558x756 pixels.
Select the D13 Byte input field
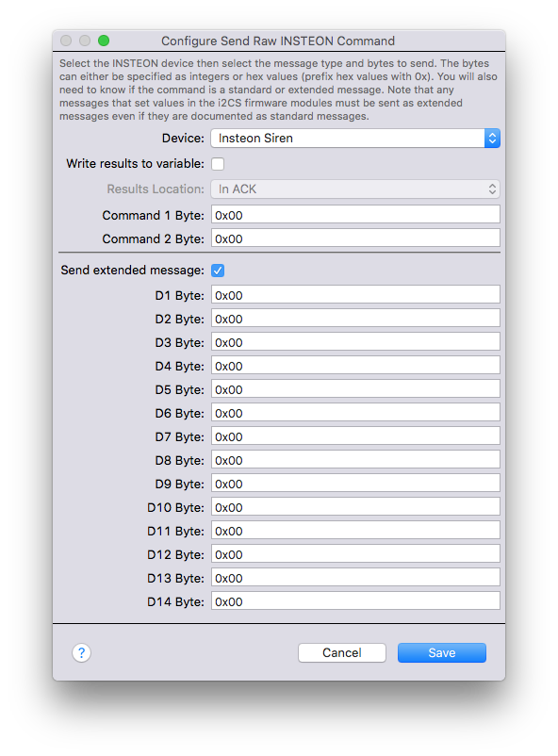coord(355,578)
